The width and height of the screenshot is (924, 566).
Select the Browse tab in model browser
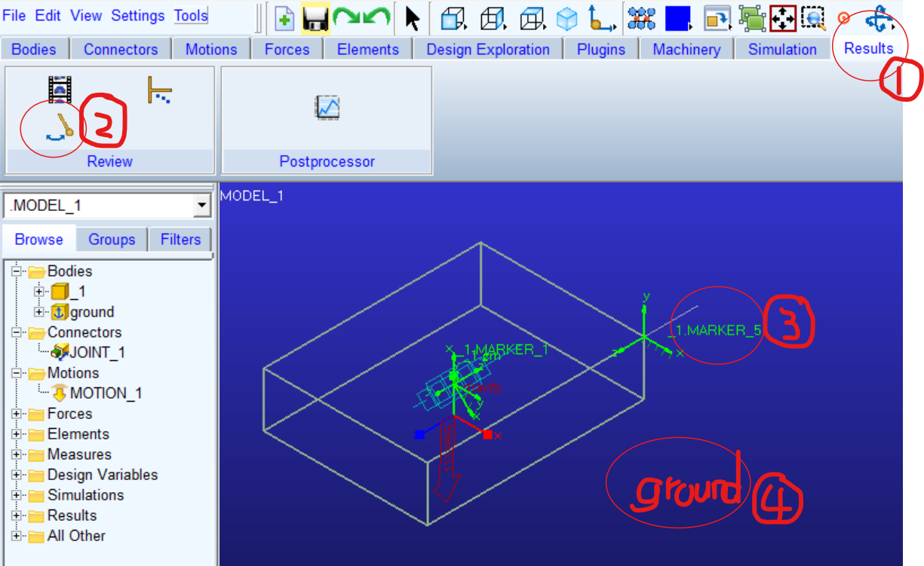tap(38, 240)
